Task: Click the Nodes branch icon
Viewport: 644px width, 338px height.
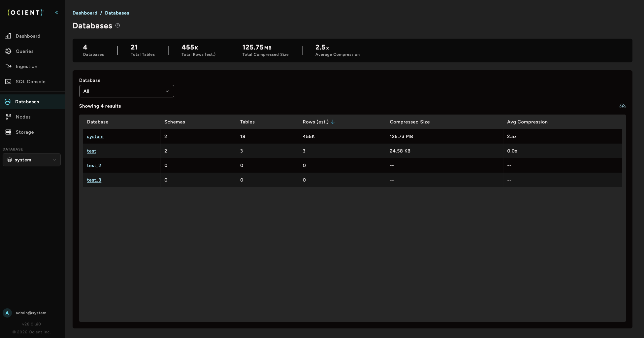Action: tap(8, 117)
